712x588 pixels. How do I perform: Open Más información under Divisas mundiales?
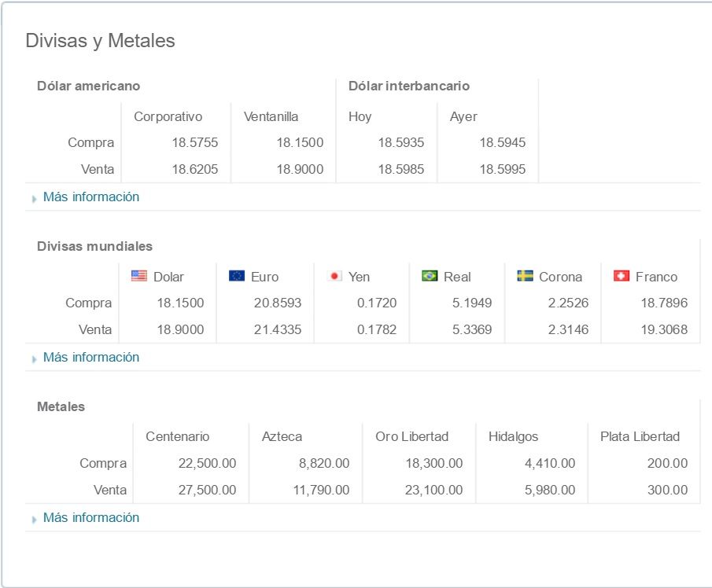point(90,357)
